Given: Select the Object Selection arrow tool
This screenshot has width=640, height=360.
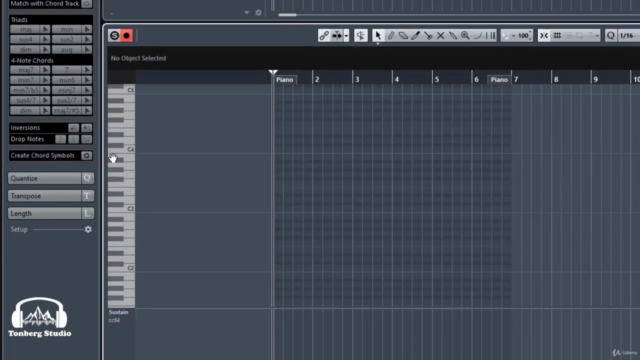Looking at the screenshot, I should pyautogui.click(x=378, y=36).
